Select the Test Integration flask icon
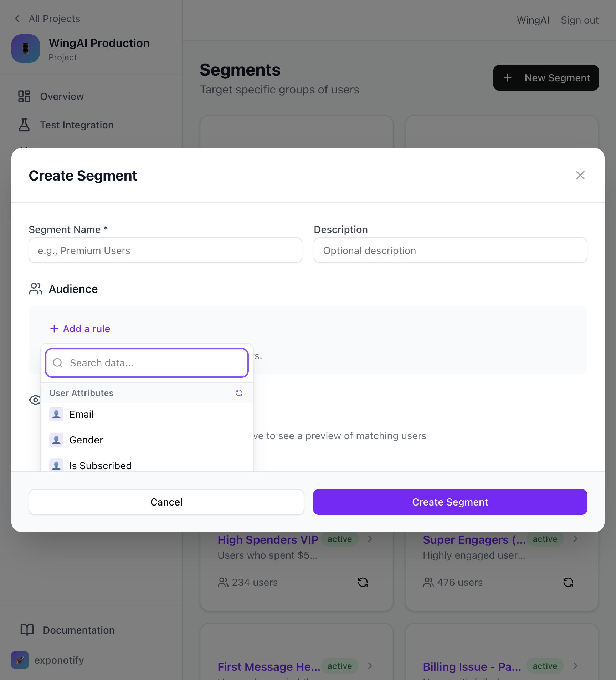Screen dimensions: 616x680 point(24,125)
